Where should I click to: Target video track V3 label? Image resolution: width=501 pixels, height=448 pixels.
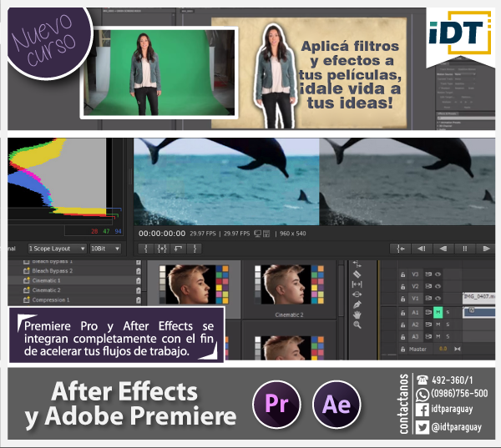[x=415, y=274]
